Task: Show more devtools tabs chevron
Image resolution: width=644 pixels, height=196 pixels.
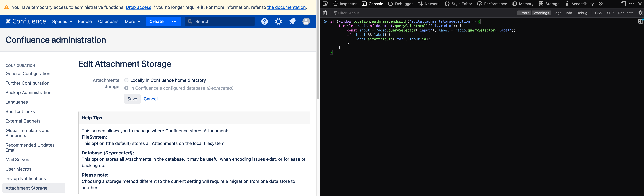Action: pyautogui.click(x=601, y=4)
